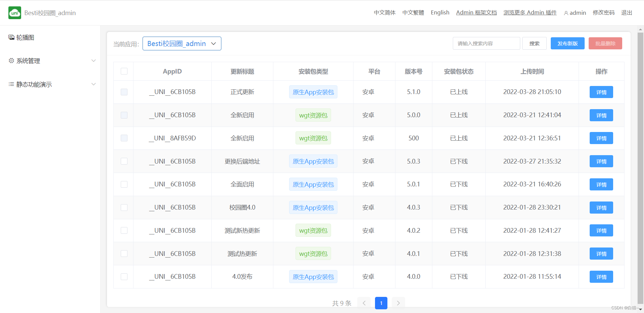The height and width of the screenshot is (313, 644).
Task: Toggle the select-all checkbox in table header
Action: pyautogui.click(x=124, y=71)
